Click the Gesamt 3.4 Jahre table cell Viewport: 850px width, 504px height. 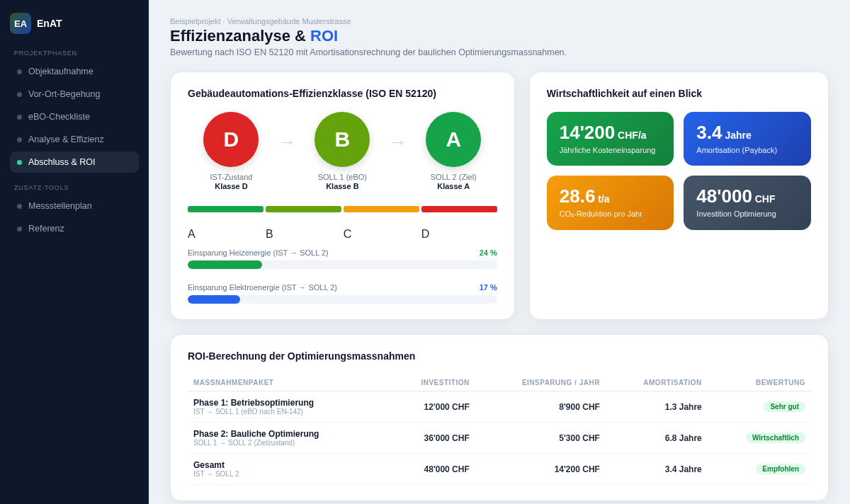pos(684,469)
